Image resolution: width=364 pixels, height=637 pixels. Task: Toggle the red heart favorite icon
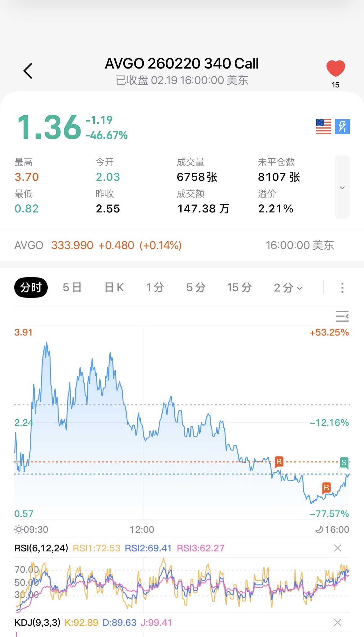335,68
